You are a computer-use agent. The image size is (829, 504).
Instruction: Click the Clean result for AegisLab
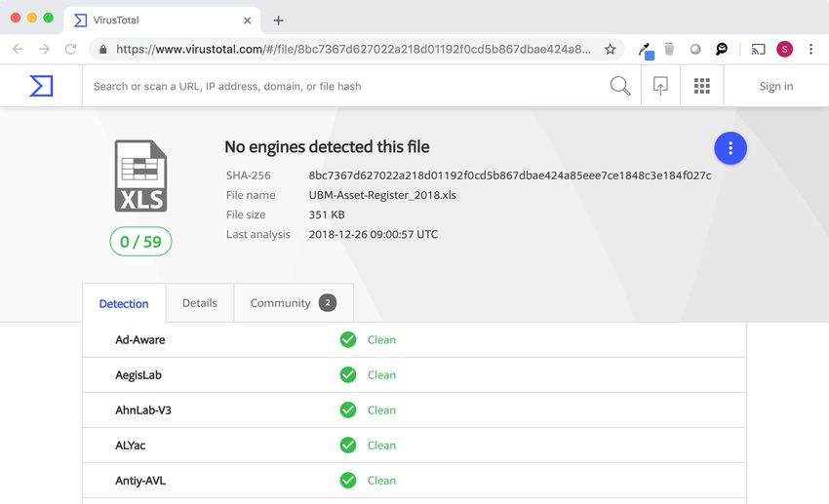coord(381,375)
